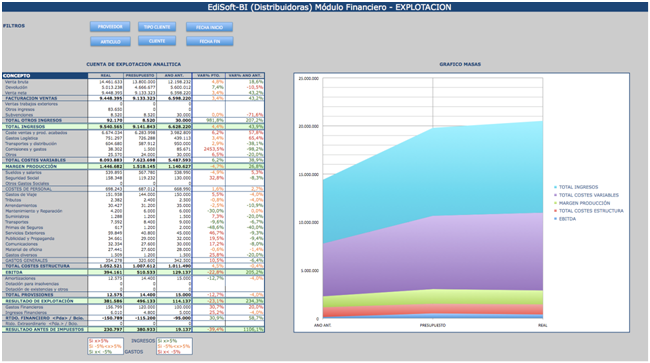
Task: Click the CUENTA DE EXPLOTACION ANALITICA heading
Action: point(133,64)
